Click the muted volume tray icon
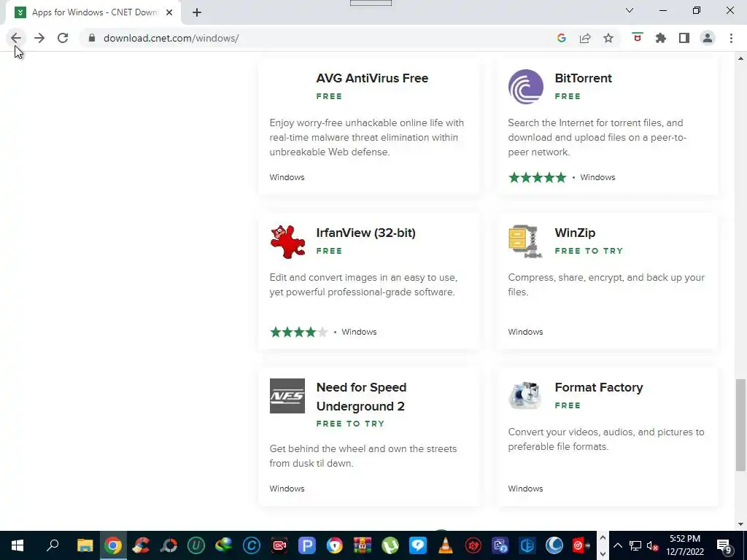Viewport: 747px width, 560px height. [x=653, y=545]
